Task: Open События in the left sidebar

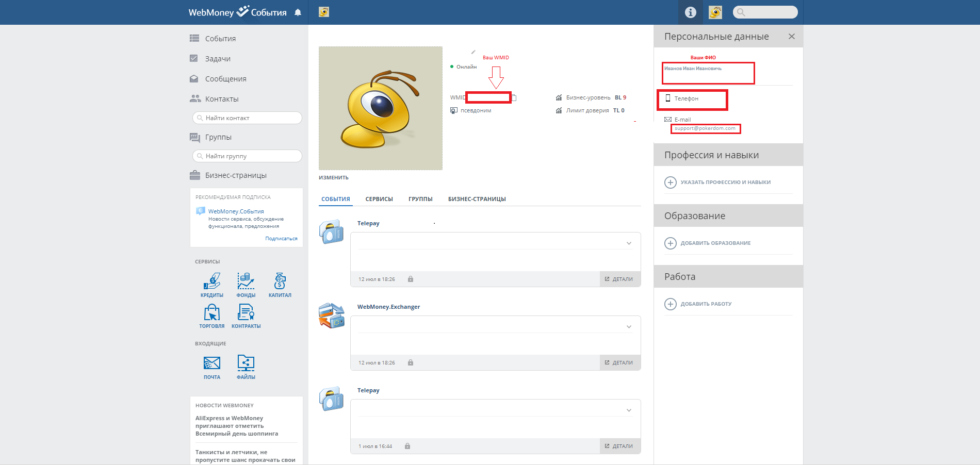Action: pos(220,39)
